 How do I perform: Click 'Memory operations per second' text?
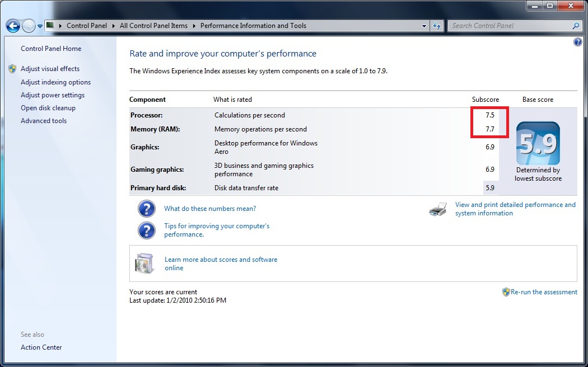[x=260, y=129]
